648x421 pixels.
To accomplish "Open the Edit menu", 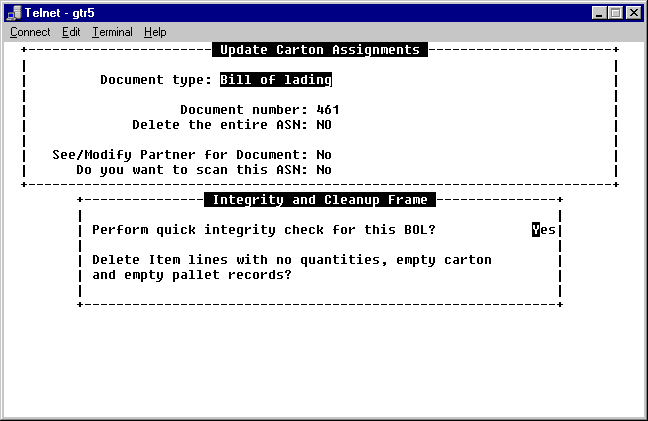I will pyautogui.click(x=71, y=32).
